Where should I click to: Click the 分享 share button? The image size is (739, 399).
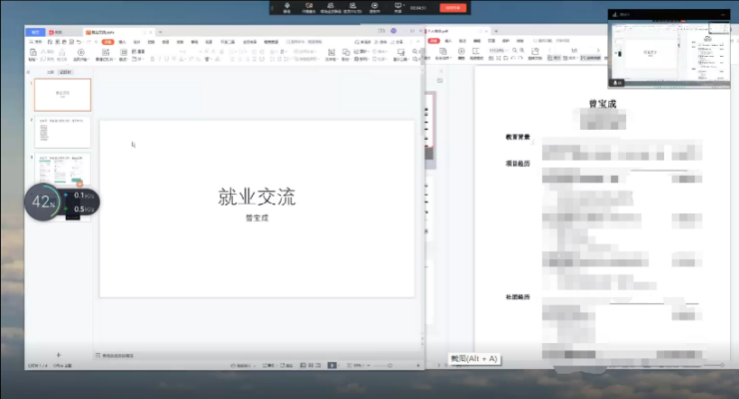(396, 42)
